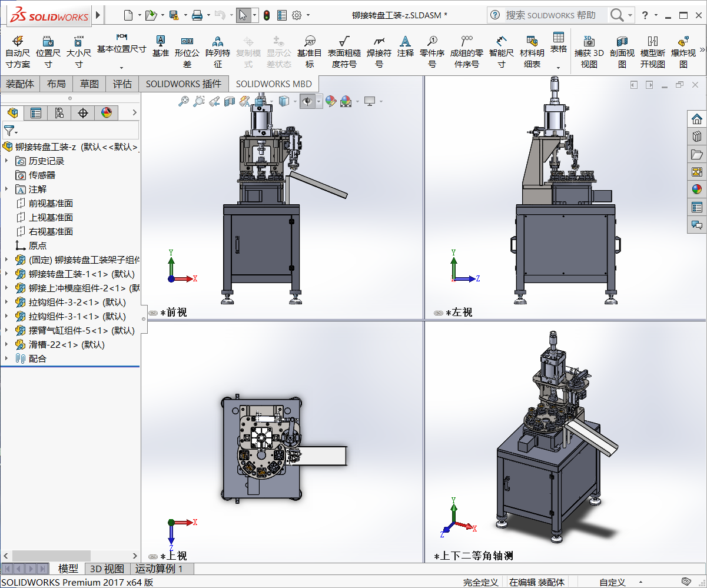Click the Previous View icon in viewport toolbar

[x=214, y=101]
